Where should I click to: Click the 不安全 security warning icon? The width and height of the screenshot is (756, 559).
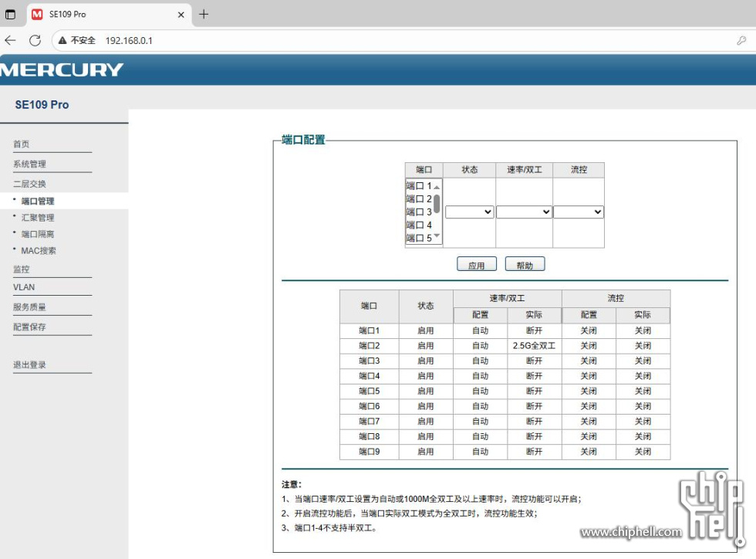click(63, 40)
